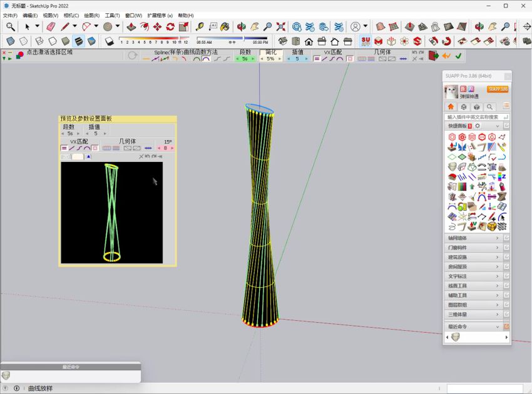
Task: Click the orange back-arrow undo icon
Action: click(x=446, y=56)
